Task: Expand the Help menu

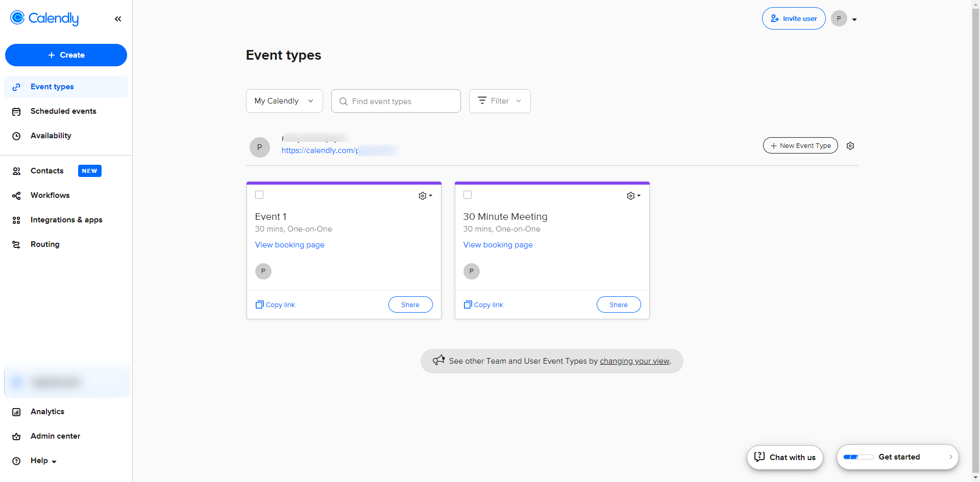Action: point(43,461)
